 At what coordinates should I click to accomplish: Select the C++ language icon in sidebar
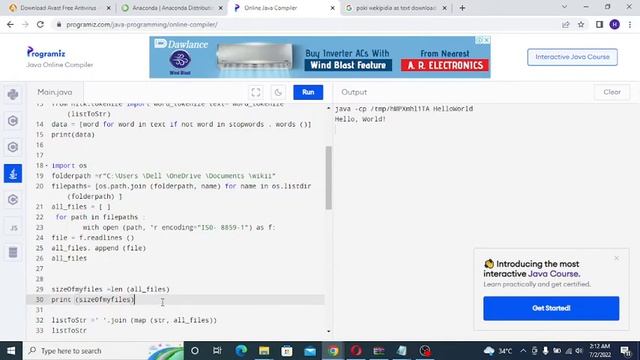click(x=13, y=147)
